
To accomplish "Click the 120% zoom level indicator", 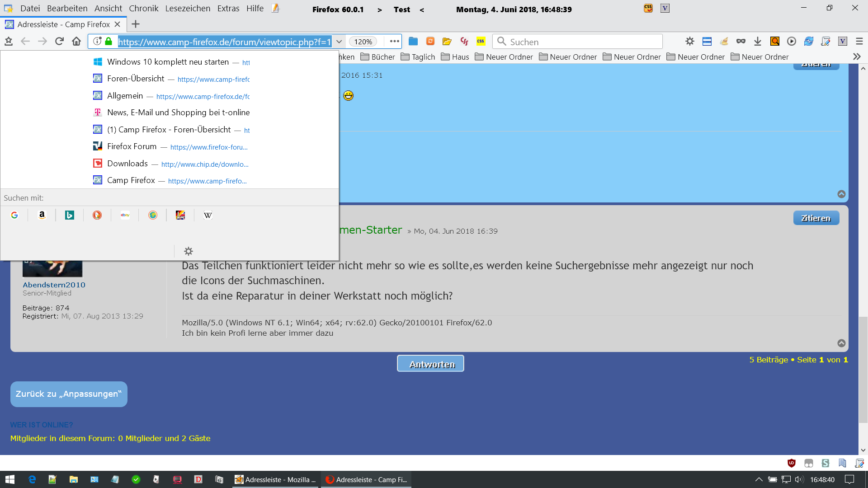I will pos(363,42).
